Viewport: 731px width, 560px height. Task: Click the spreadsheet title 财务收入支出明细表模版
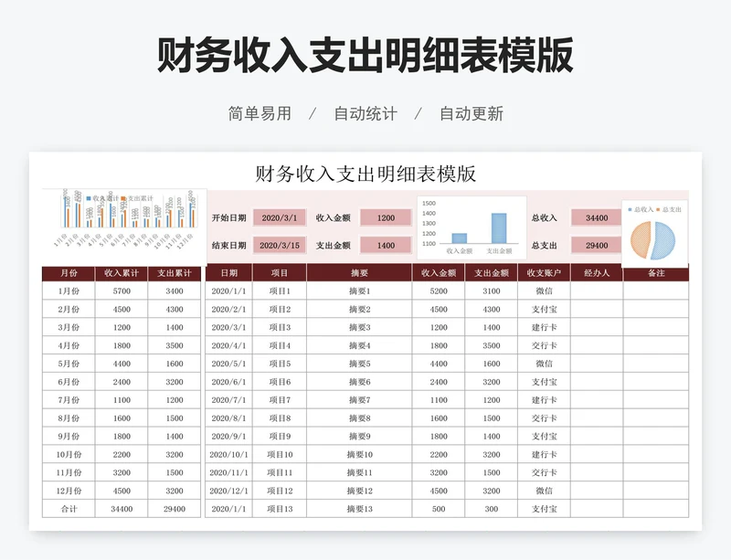tap(365, 174)
